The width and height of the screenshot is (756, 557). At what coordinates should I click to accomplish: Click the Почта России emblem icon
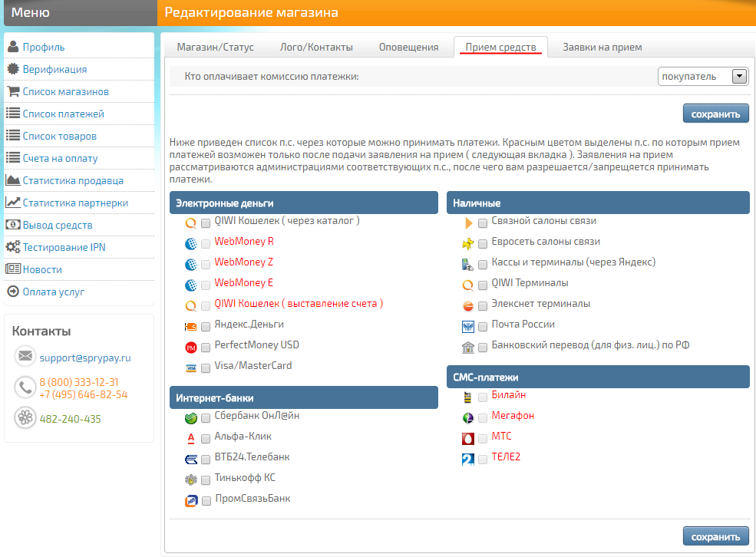pos(468,327)
